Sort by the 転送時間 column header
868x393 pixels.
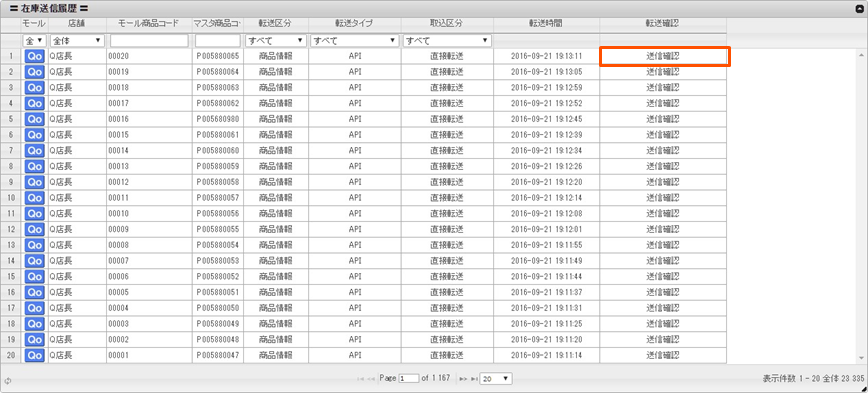point(546,23)
